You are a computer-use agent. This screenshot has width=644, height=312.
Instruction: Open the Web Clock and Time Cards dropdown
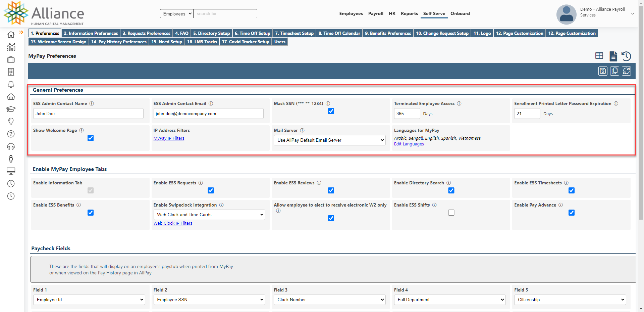click(x=209, y=215)
